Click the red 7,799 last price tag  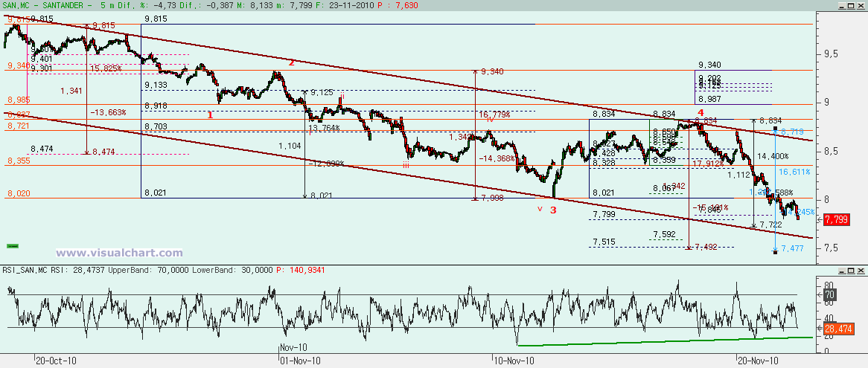(836, 220)
